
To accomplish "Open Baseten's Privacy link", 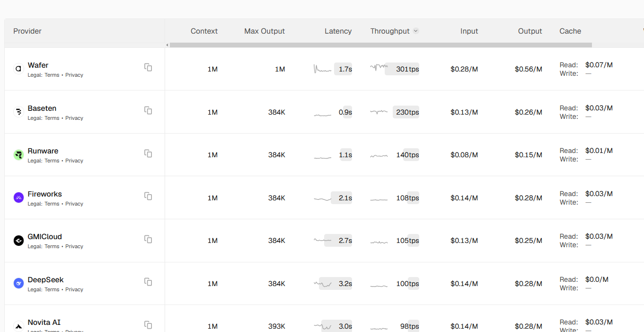I will click(x=74, y=118).
